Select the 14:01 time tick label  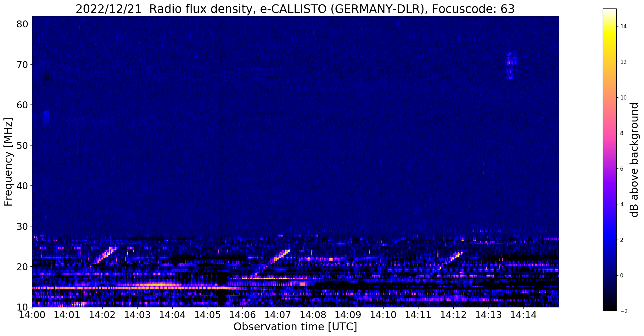[67, 315]
